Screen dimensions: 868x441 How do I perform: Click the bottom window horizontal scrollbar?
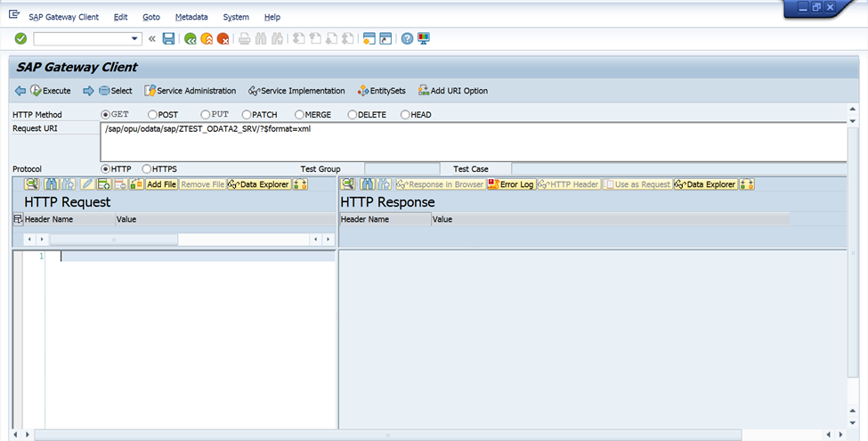click(387, 435)
